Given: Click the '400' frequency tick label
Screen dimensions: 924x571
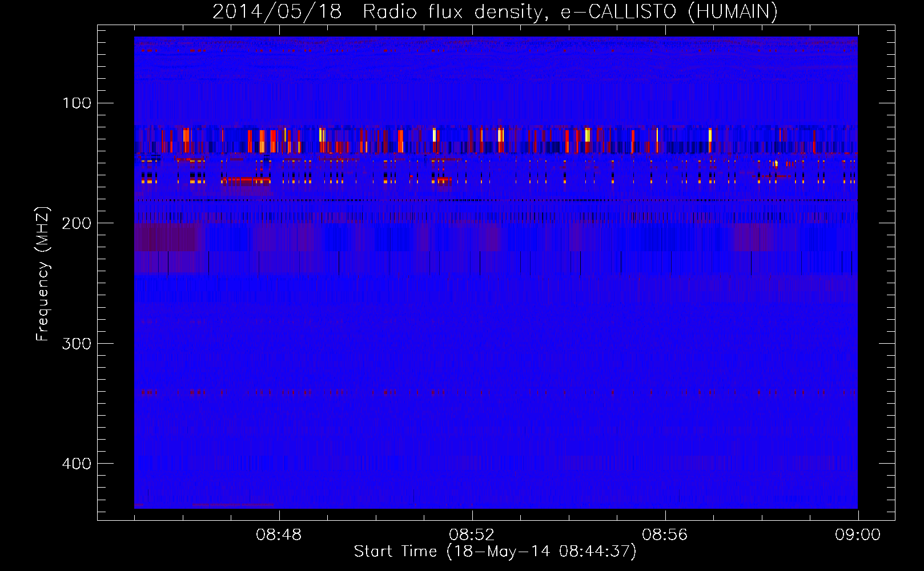Looking at the screenshot, I should pos(77,464).
